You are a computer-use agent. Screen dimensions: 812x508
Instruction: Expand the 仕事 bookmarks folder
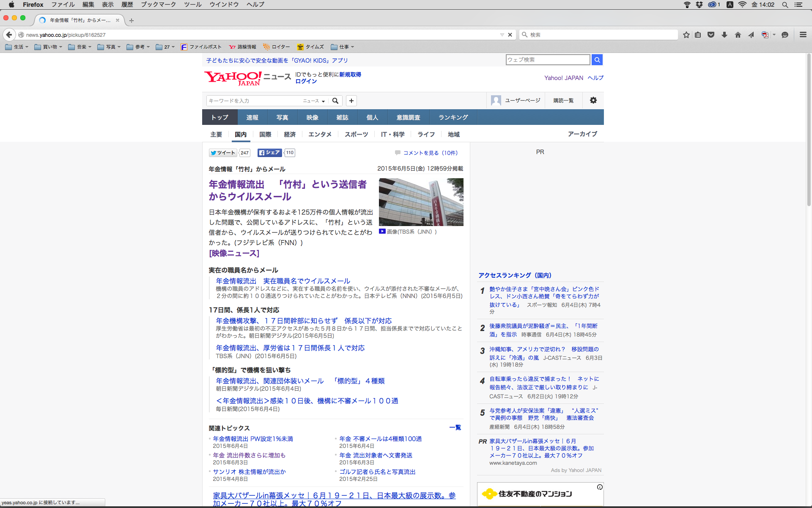pyautogui.click(x=343, y=47)
